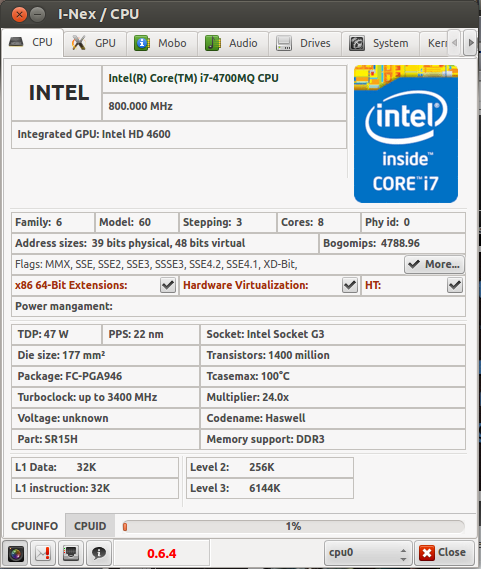Click Integrated GPU: Intel HD 4600 text
This screenshot has height=569, width=481.
click(94, 134)
